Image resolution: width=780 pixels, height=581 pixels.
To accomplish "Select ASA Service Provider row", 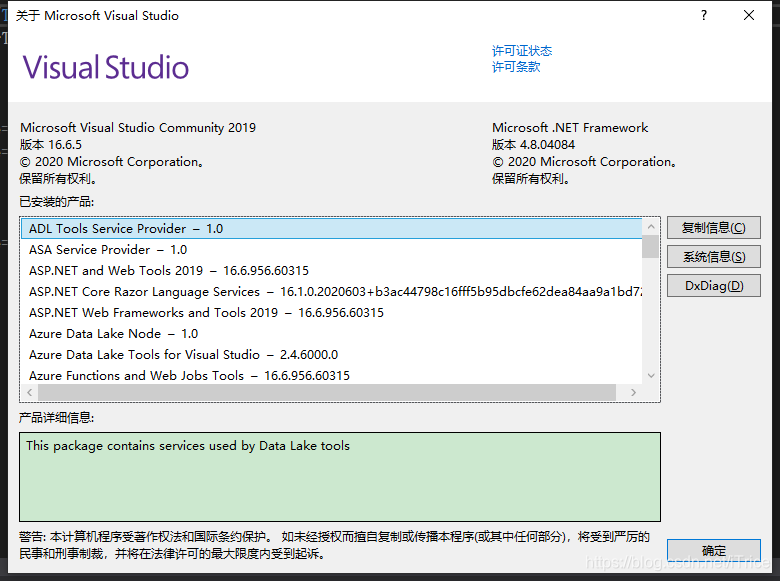I will point(332,250).
